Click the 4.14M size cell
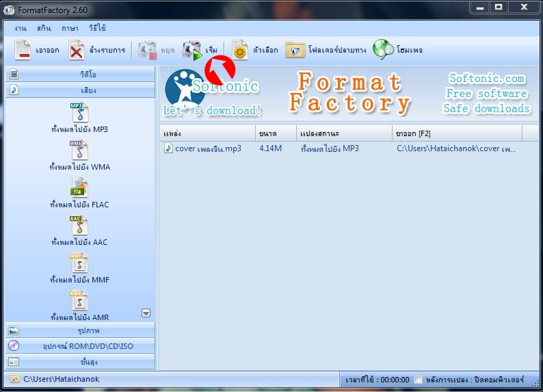 pyautogui.click(x=270, y=148)
